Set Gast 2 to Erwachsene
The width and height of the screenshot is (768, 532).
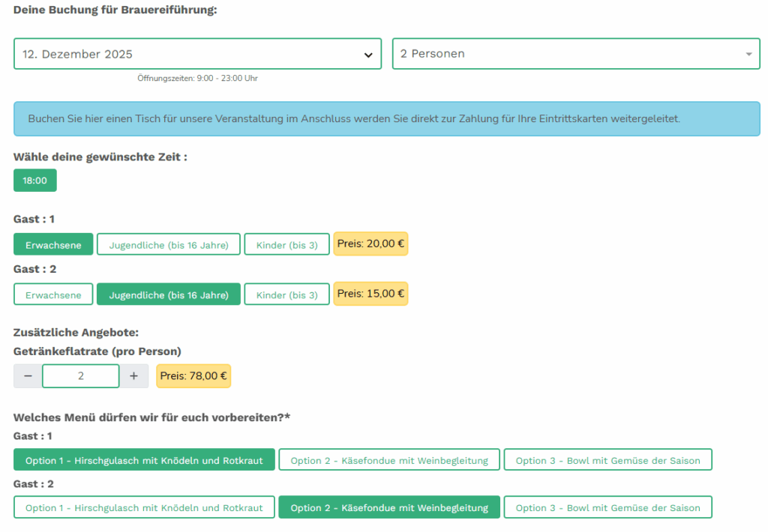coord(53,294)
